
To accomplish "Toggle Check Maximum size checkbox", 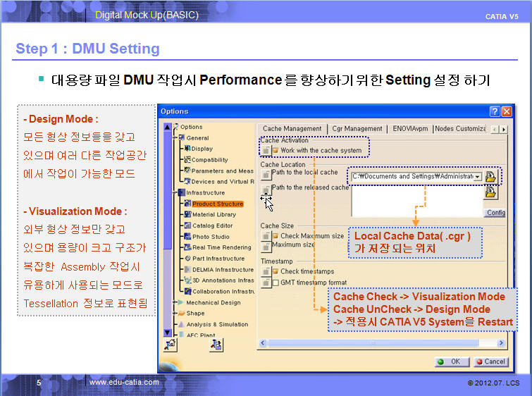I will [275, 236].
